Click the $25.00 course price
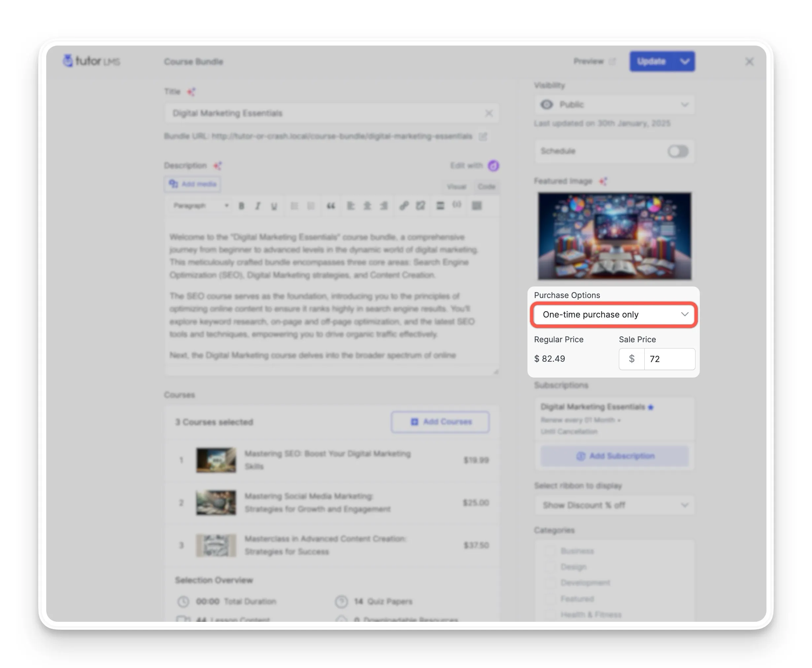The width and height of the screenshot is (812, 668). pyautogui.click(x=476, y=503)
